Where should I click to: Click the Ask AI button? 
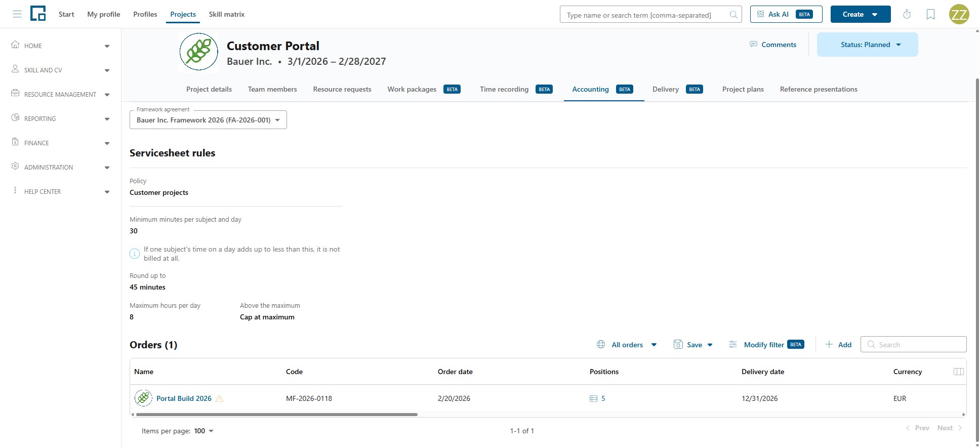(x=786, y=14)
